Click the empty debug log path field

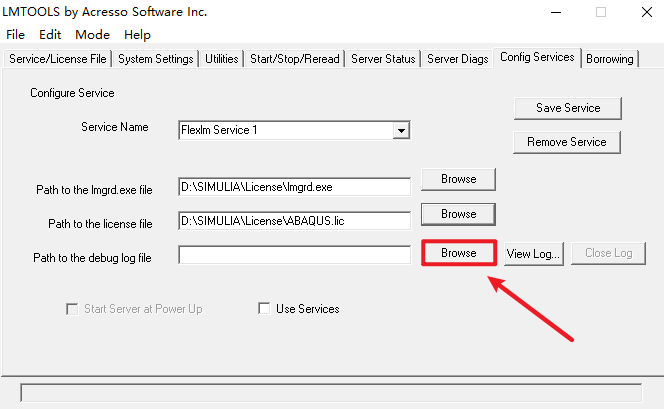pos(294,256)
